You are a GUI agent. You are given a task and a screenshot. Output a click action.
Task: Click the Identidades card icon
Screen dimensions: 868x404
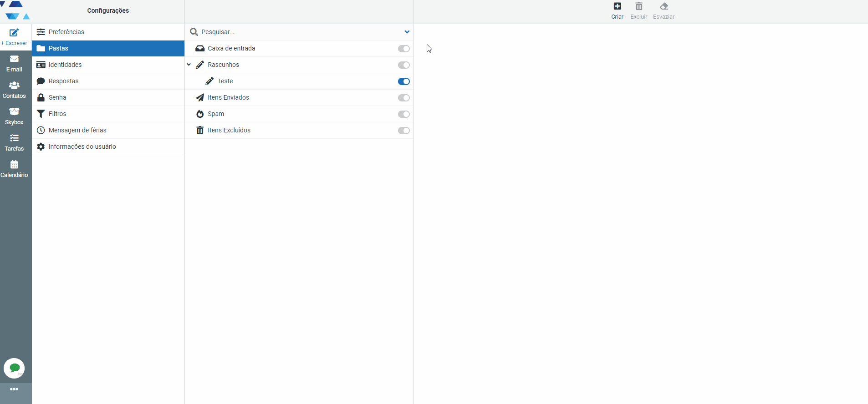(41, 65)
